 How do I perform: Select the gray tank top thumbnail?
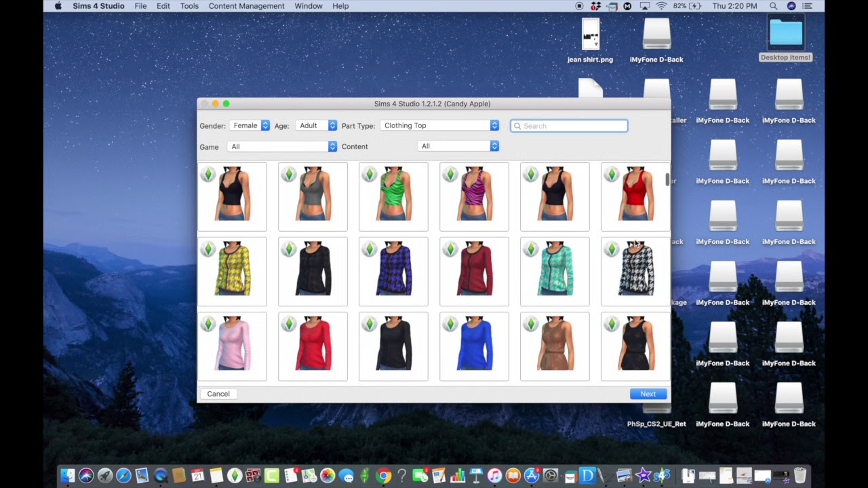[313, 197]
